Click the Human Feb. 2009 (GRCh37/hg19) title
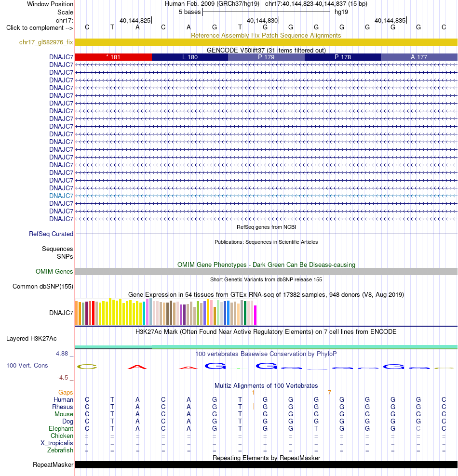This screenshot has width=458, height=476. tap(212, 4)
